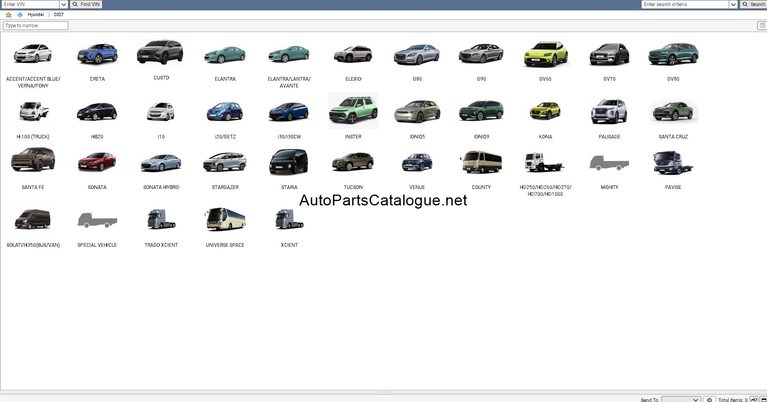Select the XCIENT truck image
This screenshot has height=402, width=767.
289,220
